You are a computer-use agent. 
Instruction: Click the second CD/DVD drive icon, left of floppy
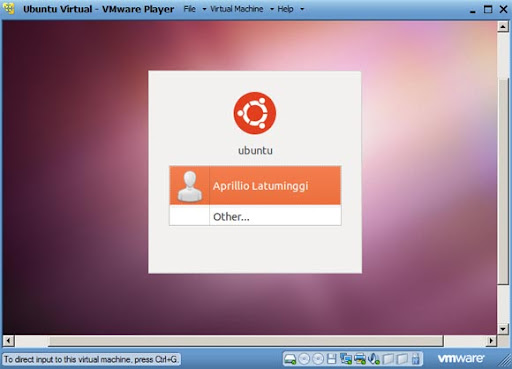coord(318,359)
